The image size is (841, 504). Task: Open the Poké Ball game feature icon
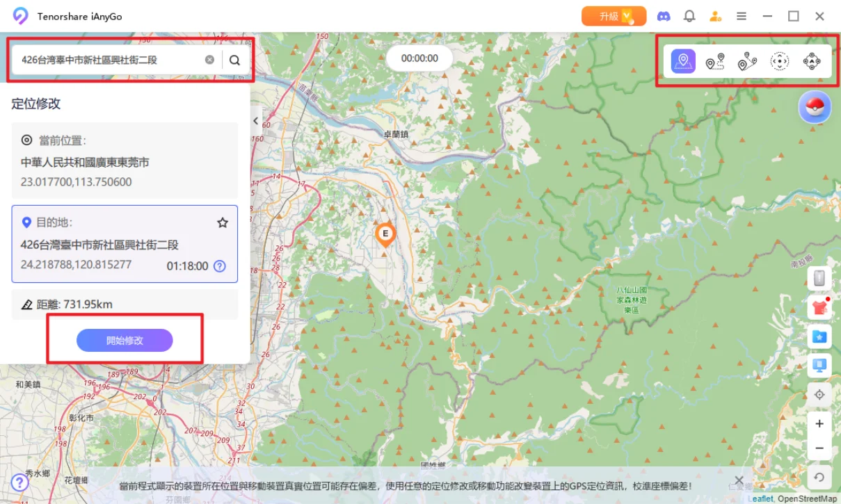coord(815,107)
